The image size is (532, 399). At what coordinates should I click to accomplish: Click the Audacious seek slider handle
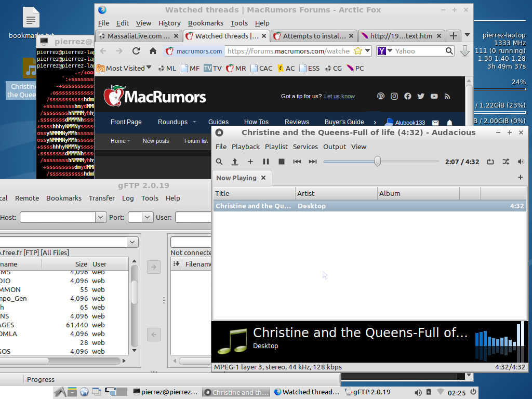click(x=378, y=162)
